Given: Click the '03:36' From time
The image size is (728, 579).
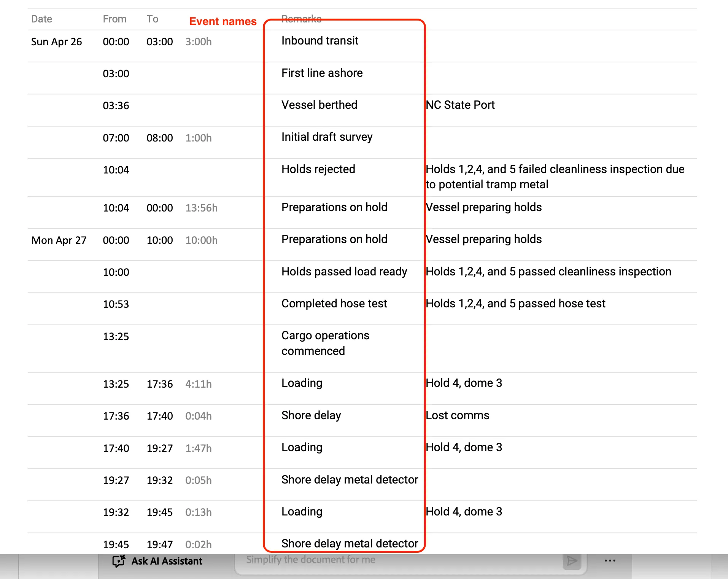Looking at the screenshot, I should tap(116, 106).
